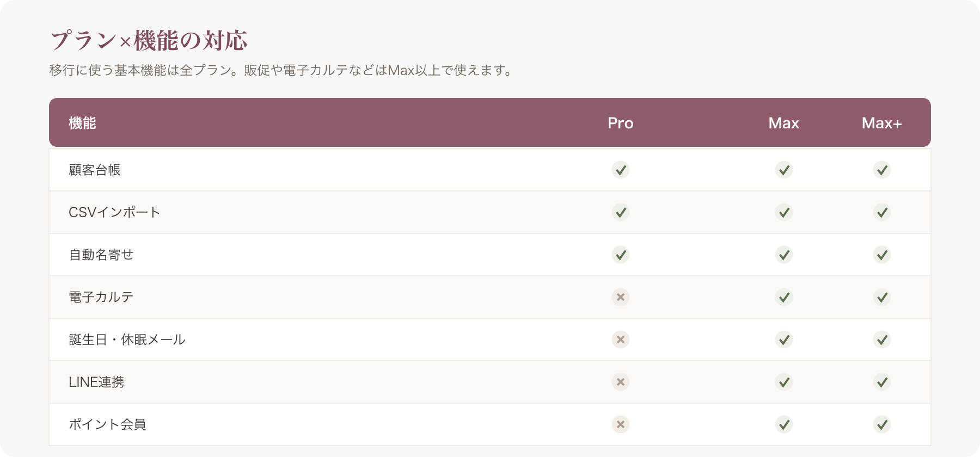Screen dimensions: 980x457
Task: Select the Pro column header
Action: [621, 123]
